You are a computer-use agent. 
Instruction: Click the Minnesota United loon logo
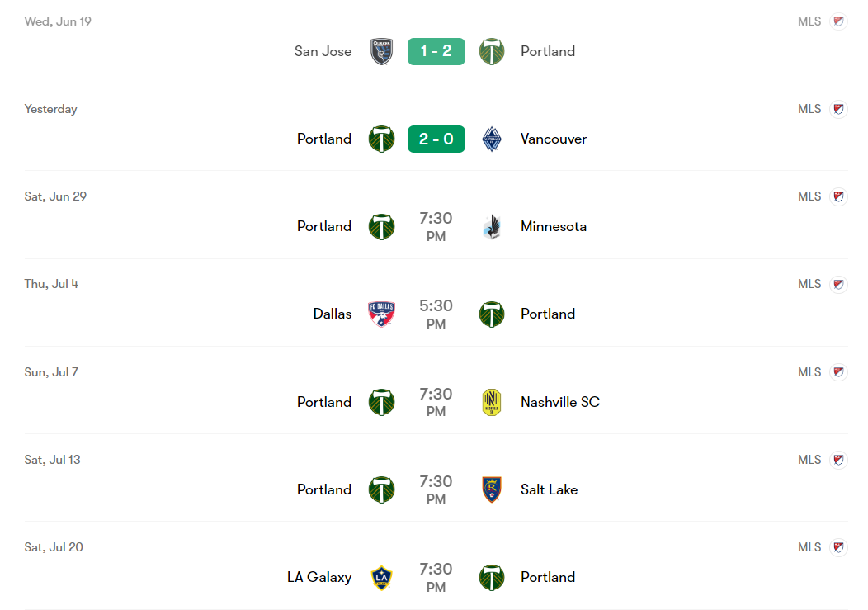click(x=492, y=226)
